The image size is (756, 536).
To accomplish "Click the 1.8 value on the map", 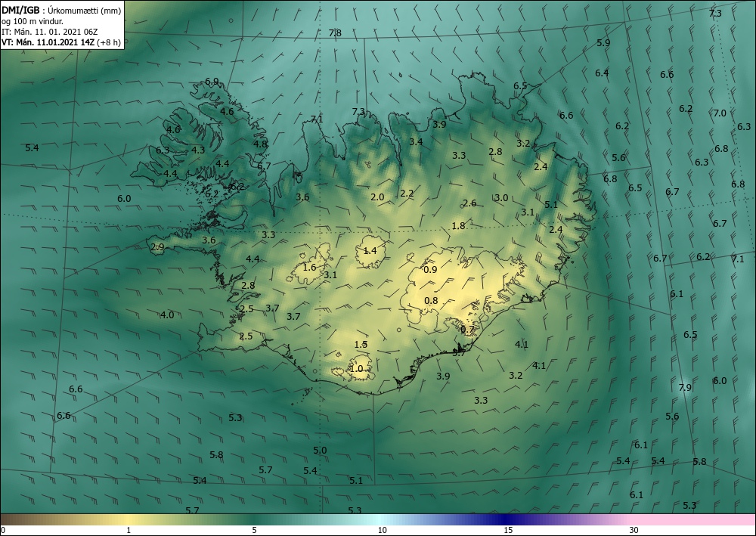I will [459, 225].
